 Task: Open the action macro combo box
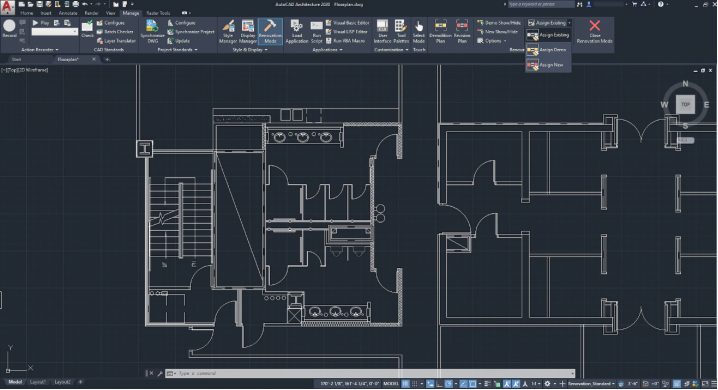[54, 32]
